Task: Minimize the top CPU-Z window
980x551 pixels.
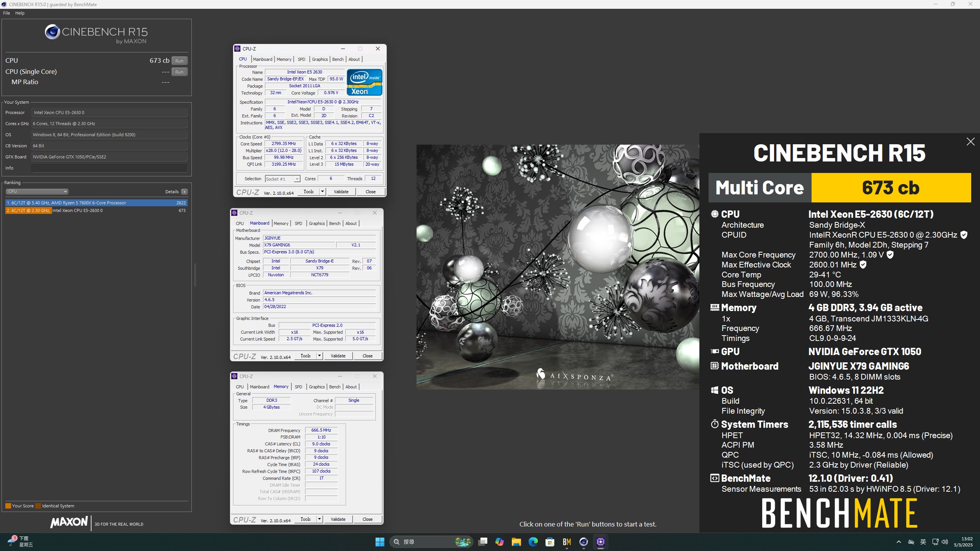Action: (343, 49)
